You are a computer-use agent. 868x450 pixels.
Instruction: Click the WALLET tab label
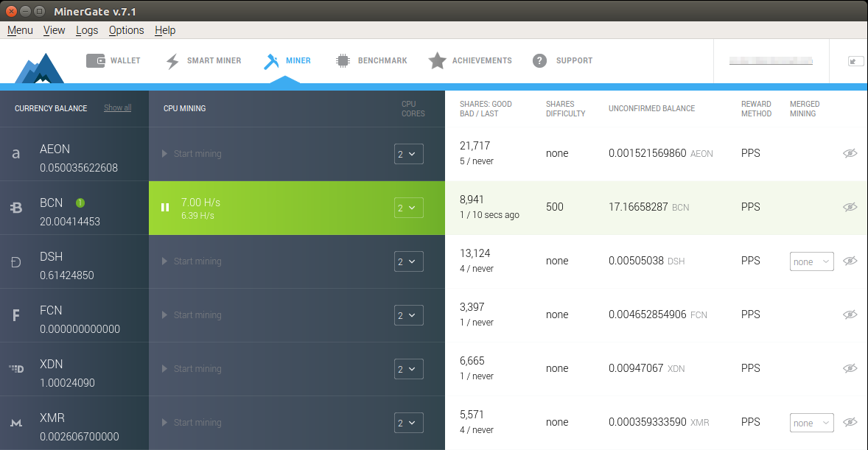125,61
